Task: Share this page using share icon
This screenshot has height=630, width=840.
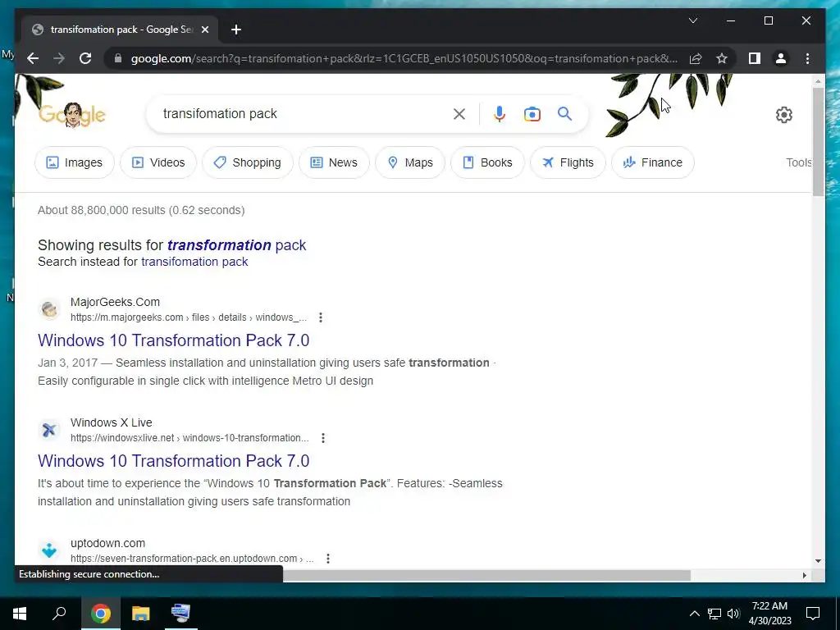Action: coord(696,58)
